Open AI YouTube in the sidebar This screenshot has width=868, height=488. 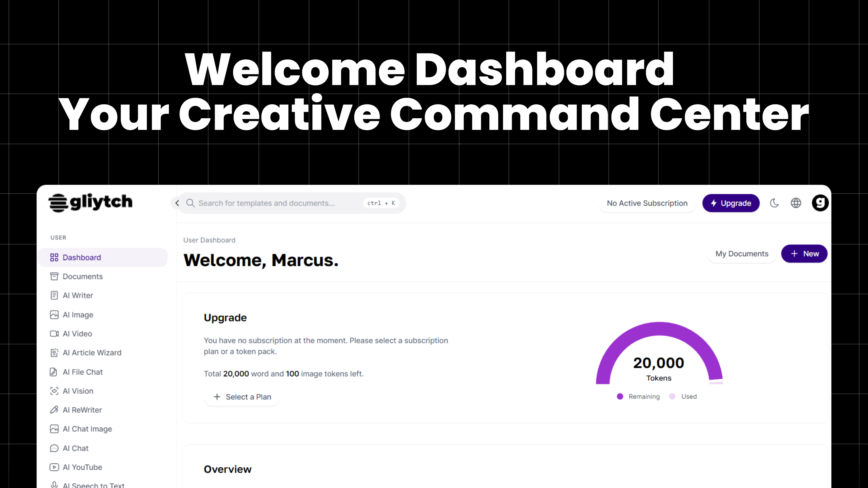pos(82,467)
